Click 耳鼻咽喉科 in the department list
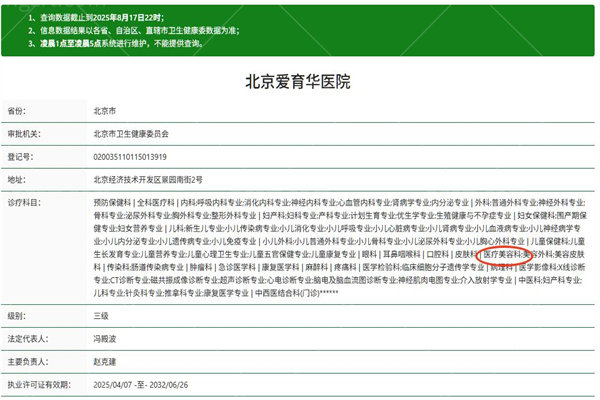Viewport: 600px width, 400px height. click(x=402, y=254)
